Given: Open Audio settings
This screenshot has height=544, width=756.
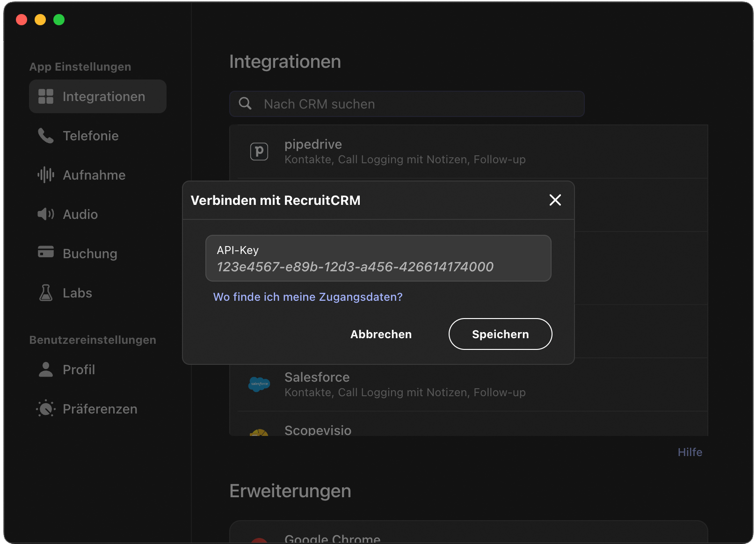Looking at the screenshot, I should [x=98, y=214].
